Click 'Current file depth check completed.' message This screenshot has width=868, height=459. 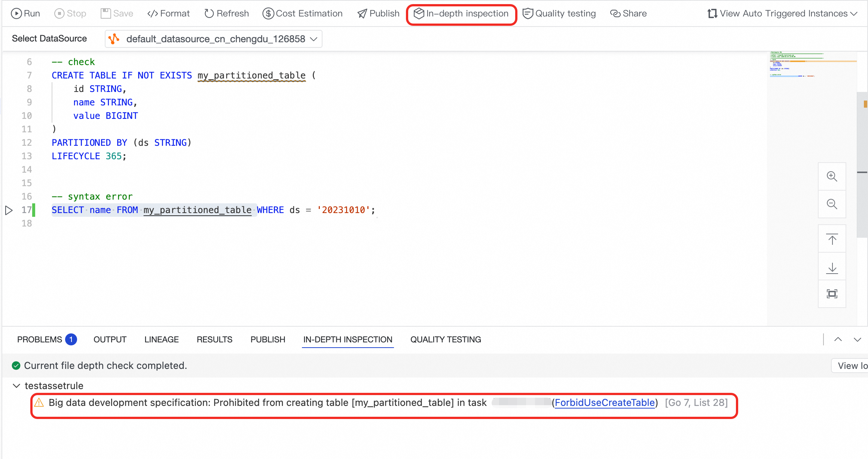(x=106, y=366)
